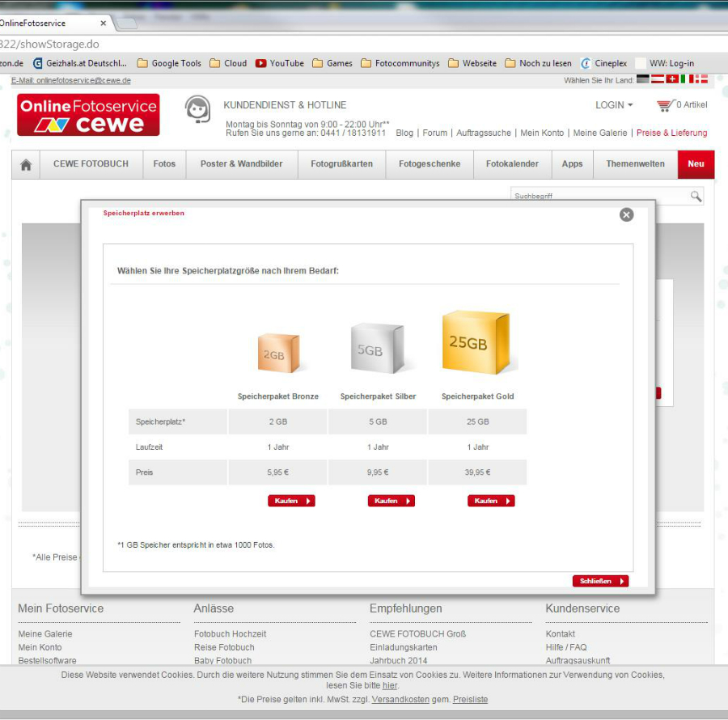Open the Apps menu

572,164
